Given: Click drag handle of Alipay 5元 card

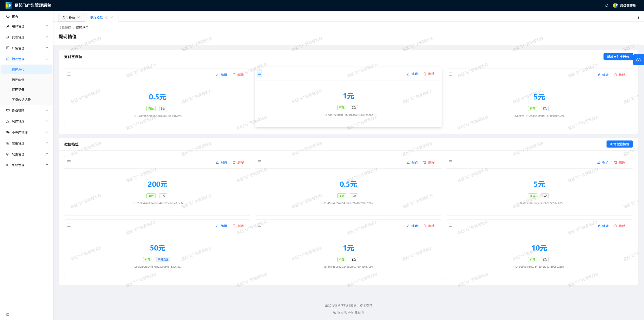Looking at the screenshot, I should pyautogui.click(x=451, y=74).
